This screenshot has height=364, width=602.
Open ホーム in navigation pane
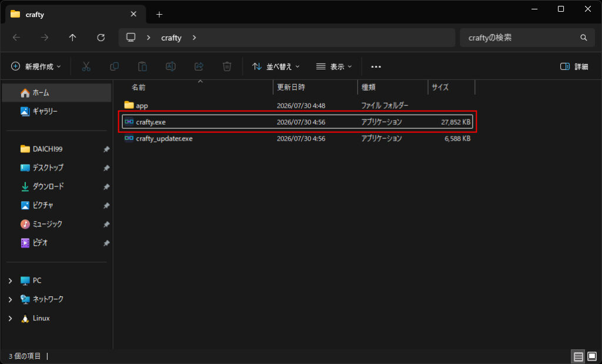pos(56,93)
